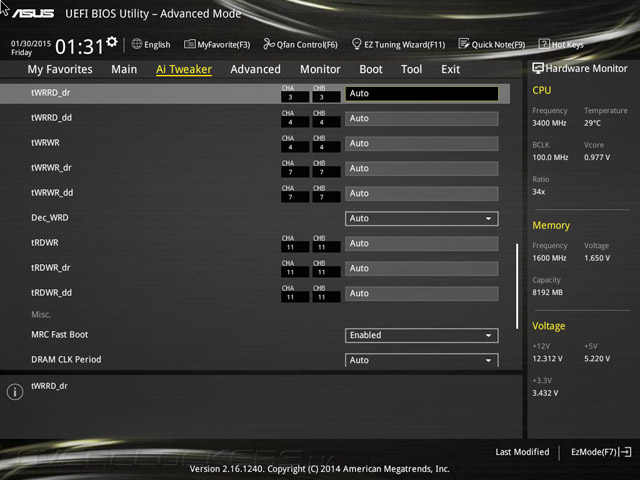This screenshot has height=480, width=640.
Task: Open the Monitor tab
Action: point(320,69)
